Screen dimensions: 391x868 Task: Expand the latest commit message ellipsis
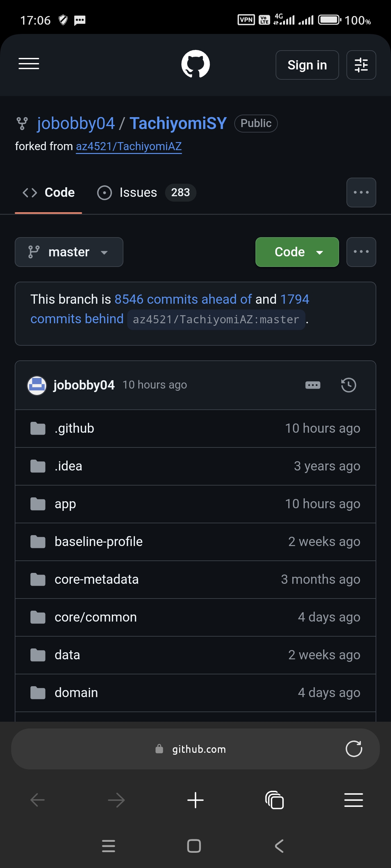tap(313, 385)
